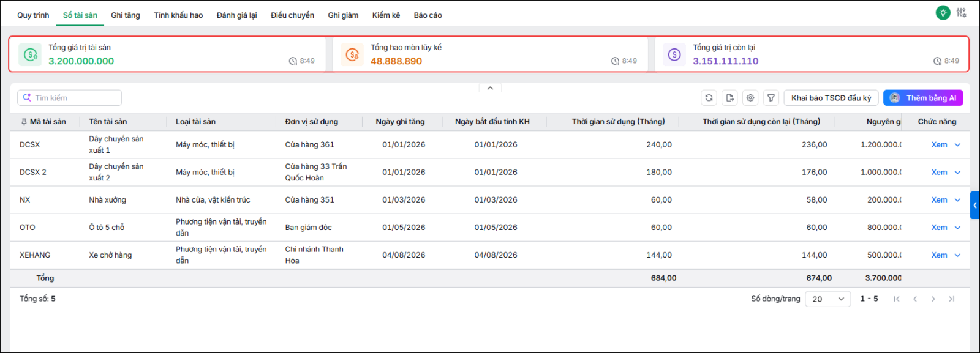Click the Chi nhánh Thanh Hóa cell
The width and height of the screenshot is (980, 353).
pyautogui.click(x=314, y=255)
